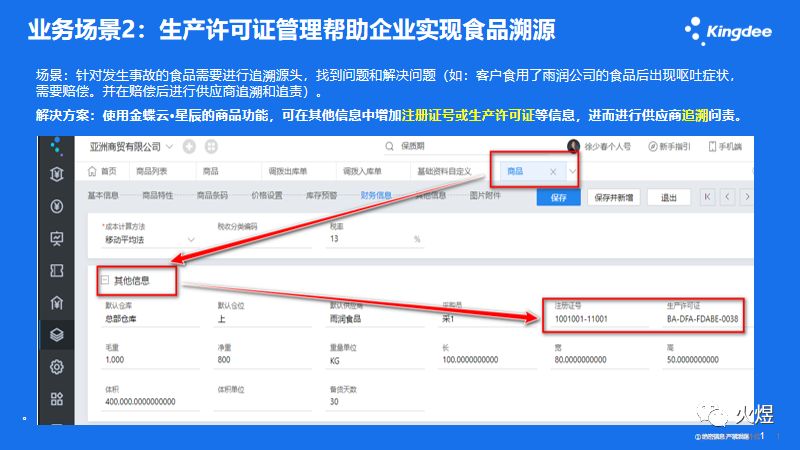This screenshot has height=450, width=800.
Task: Click the 长 field 100.0000000000
Action: pos(487,360)
